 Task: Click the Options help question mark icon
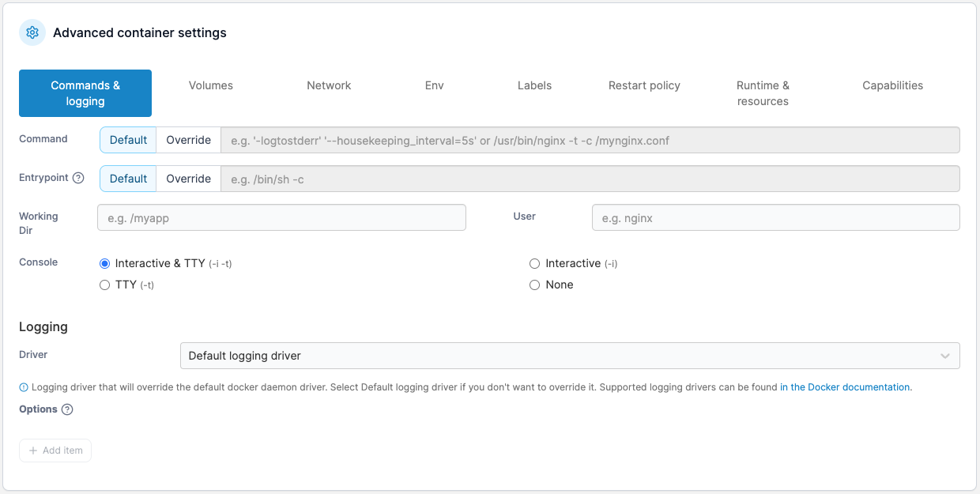(67, 409)
